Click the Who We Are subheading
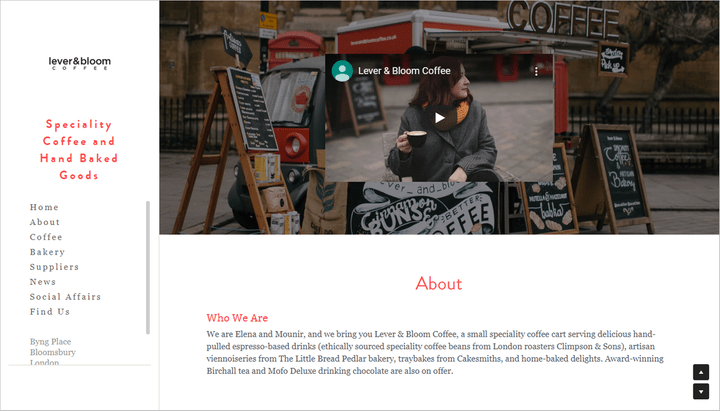The height and width of the screenshot is (411, 720). (x=237, y=318)
